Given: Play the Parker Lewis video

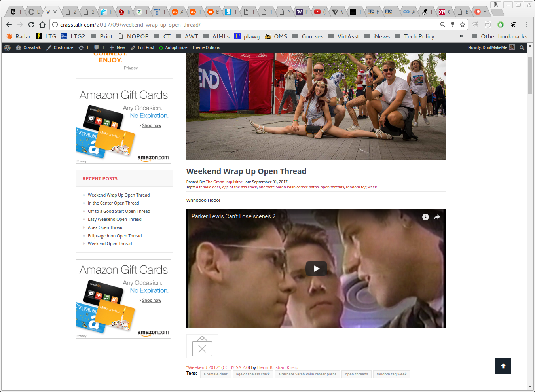Looking at the screenshot, I should point(316,269).
